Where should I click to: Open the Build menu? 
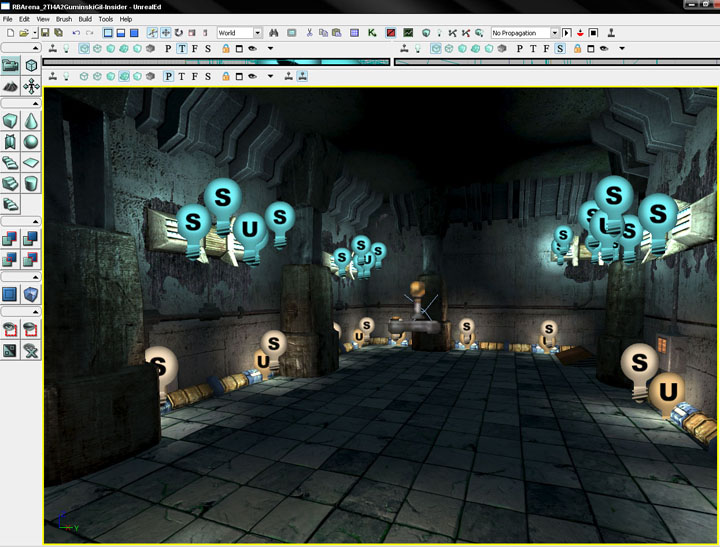(x=85, y=19)
